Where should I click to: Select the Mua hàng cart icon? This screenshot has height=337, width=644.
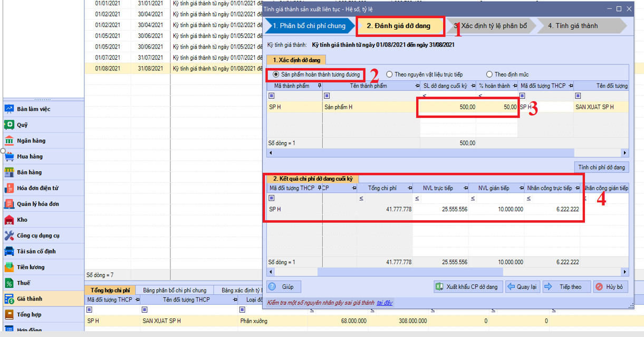9,156
